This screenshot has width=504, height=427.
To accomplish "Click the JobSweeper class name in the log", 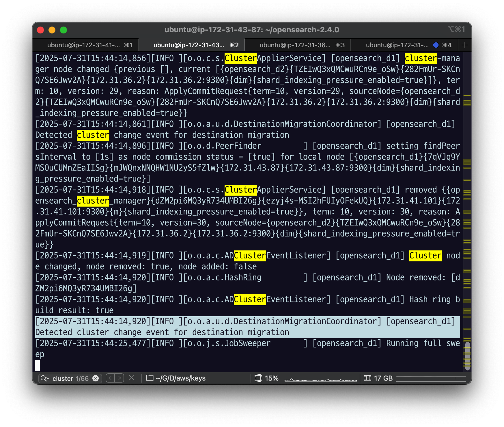I will coord(248,343).
